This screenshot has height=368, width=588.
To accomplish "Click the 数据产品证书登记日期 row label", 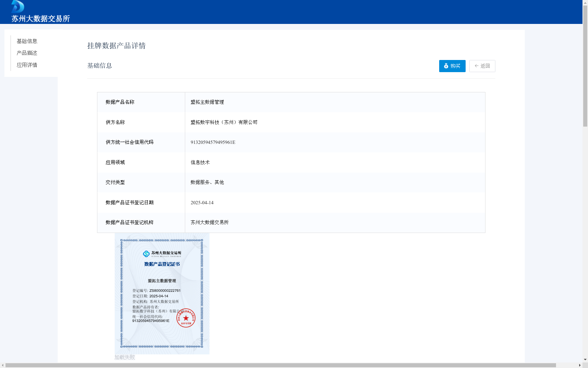I will (129, 203).
